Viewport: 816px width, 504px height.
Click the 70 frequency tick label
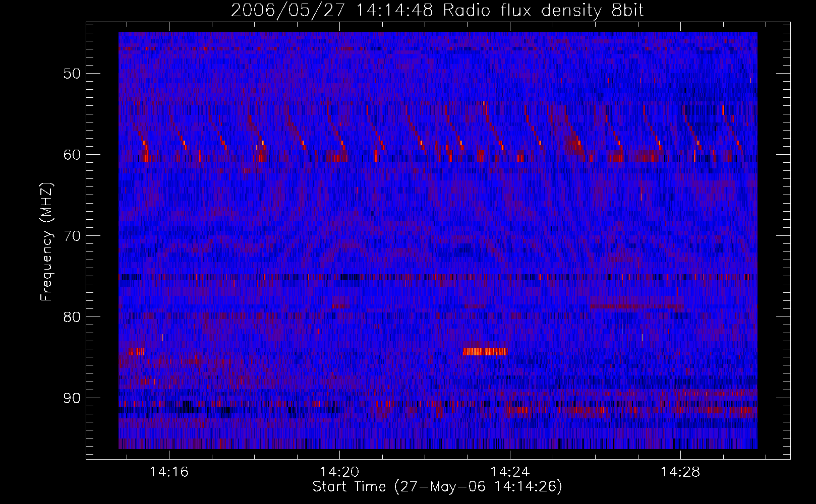(x=72, y=236)
